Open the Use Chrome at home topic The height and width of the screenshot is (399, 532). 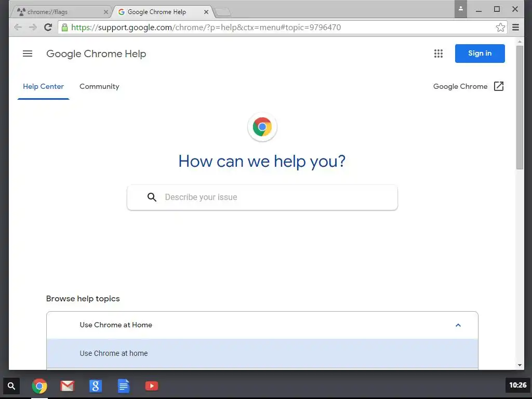click(262, 353)
